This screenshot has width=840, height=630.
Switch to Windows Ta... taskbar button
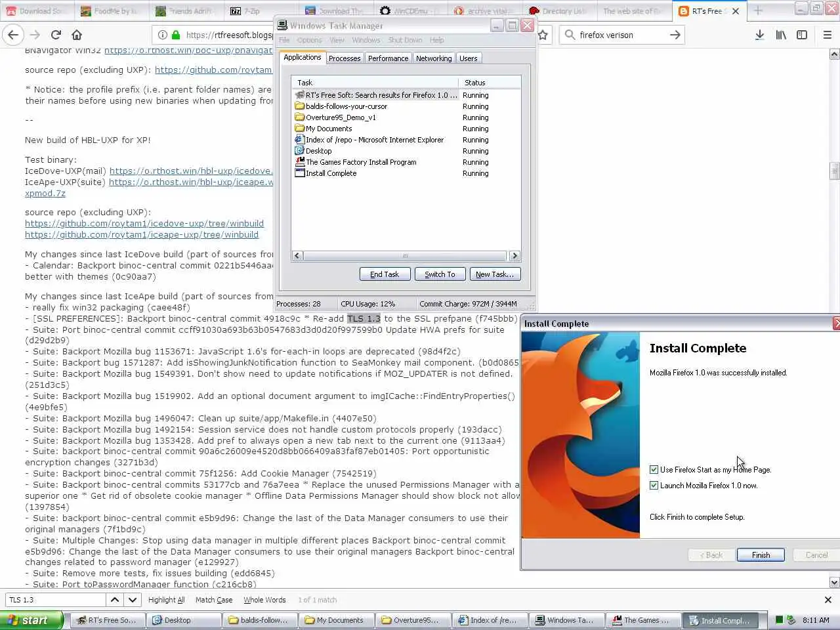click(x=566, y=620)
